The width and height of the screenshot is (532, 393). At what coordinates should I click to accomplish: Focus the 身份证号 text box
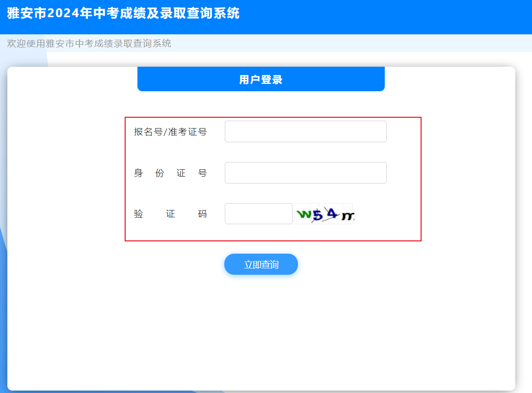pyautogui.click(x=305, y=173)
